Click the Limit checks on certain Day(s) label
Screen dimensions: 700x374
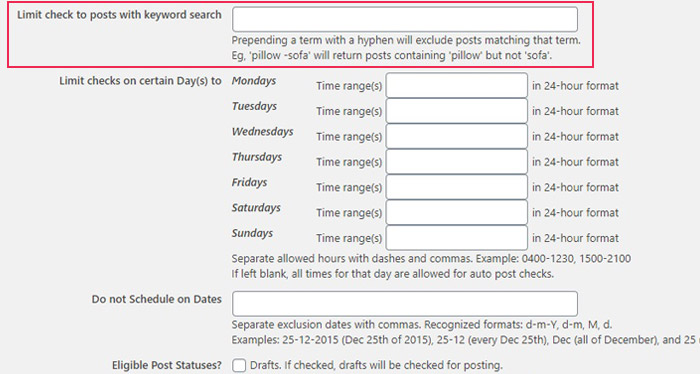pyautogui.click(x=140, y=81)
